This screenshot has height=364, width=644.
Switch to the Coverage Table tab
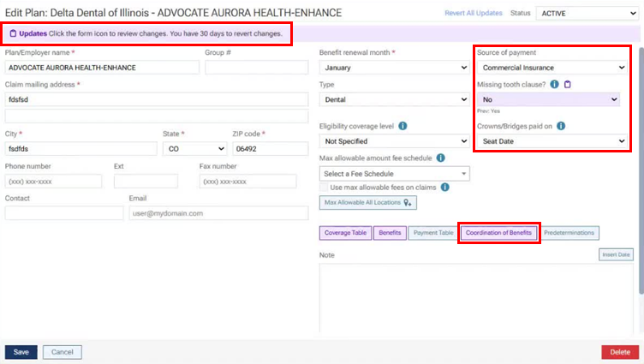344,233
